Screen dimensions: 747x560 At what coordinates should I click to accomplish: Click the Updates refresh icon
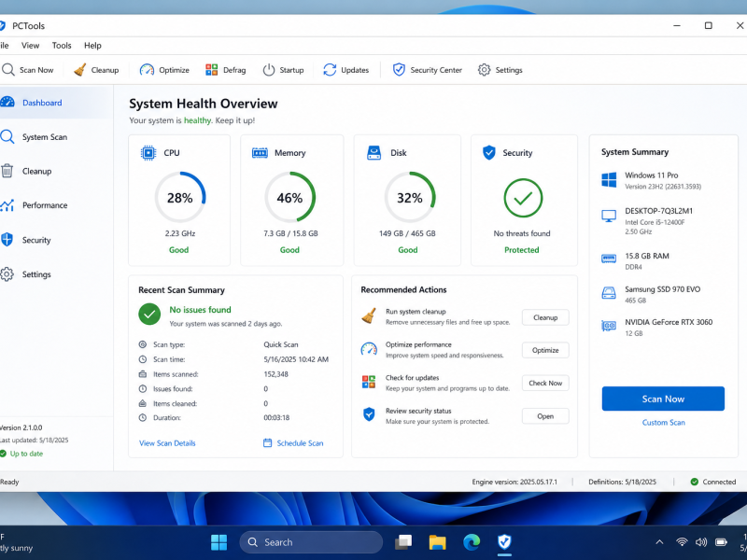(330, 70)
